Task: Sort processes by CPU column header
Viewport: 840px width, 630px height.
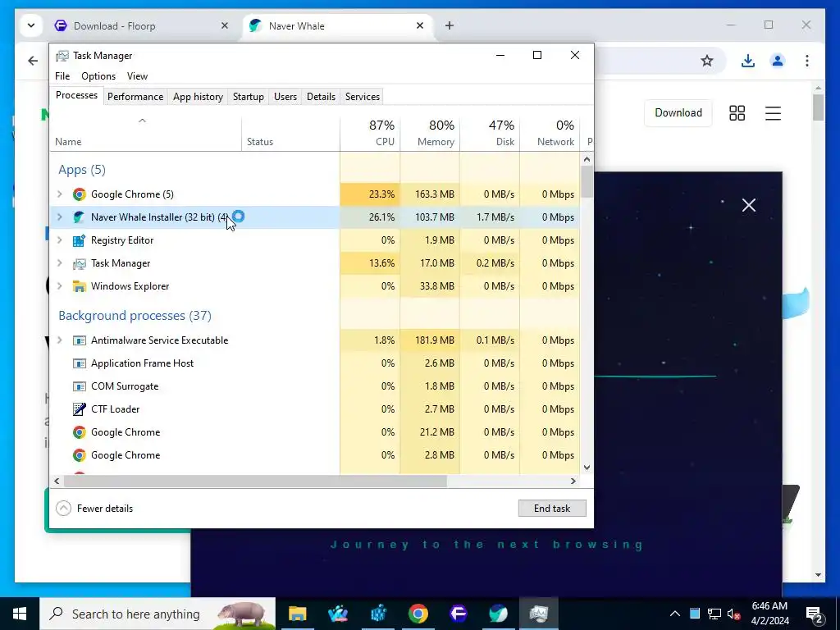Action: pos(370,133)
